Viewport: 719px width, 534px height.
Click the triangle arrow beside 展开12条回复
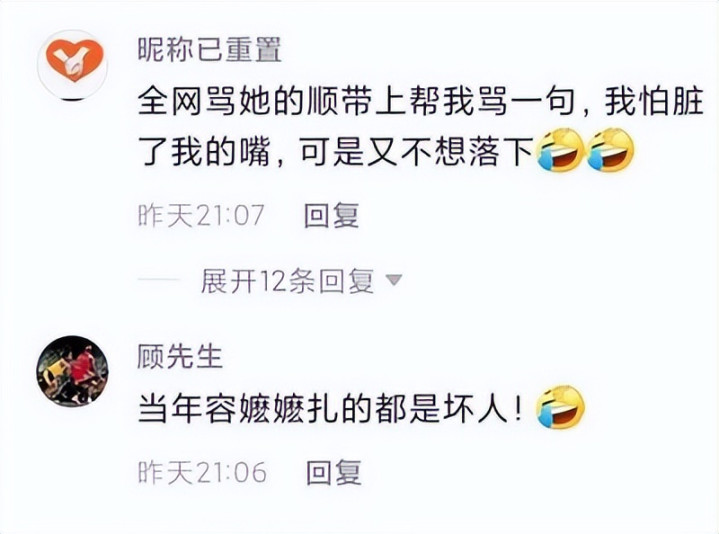pyautogui.click(x=394, y=279)
